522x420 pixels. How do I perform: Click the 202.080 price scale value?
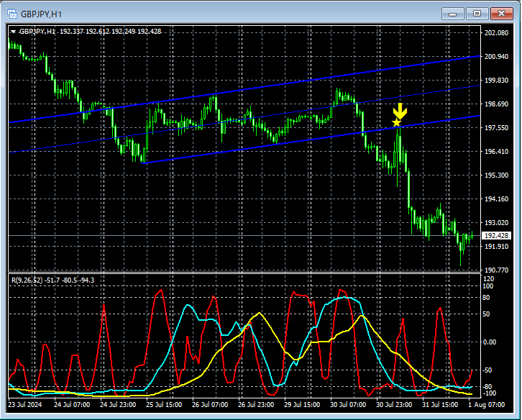click(496, 32)
